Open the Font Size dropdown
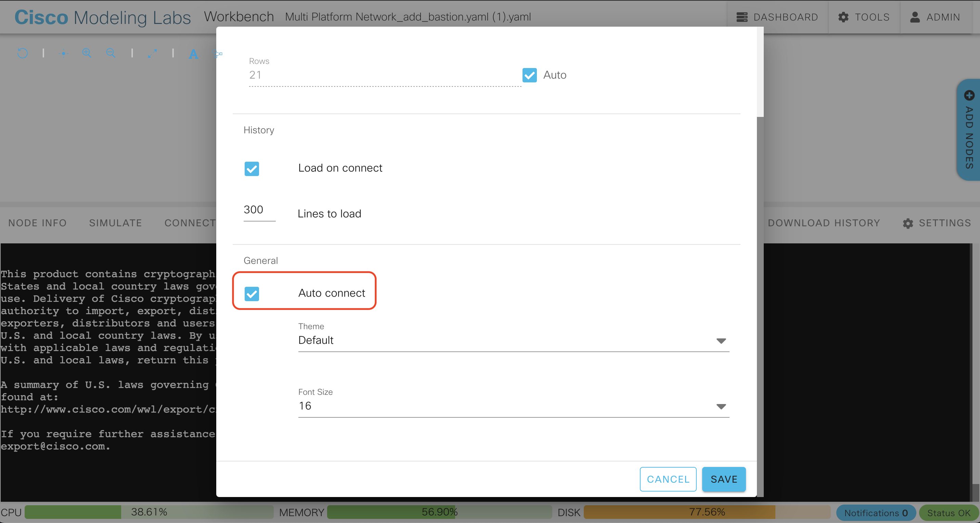Viewport: 980px width, 523px height. click(x=513, y=406)
